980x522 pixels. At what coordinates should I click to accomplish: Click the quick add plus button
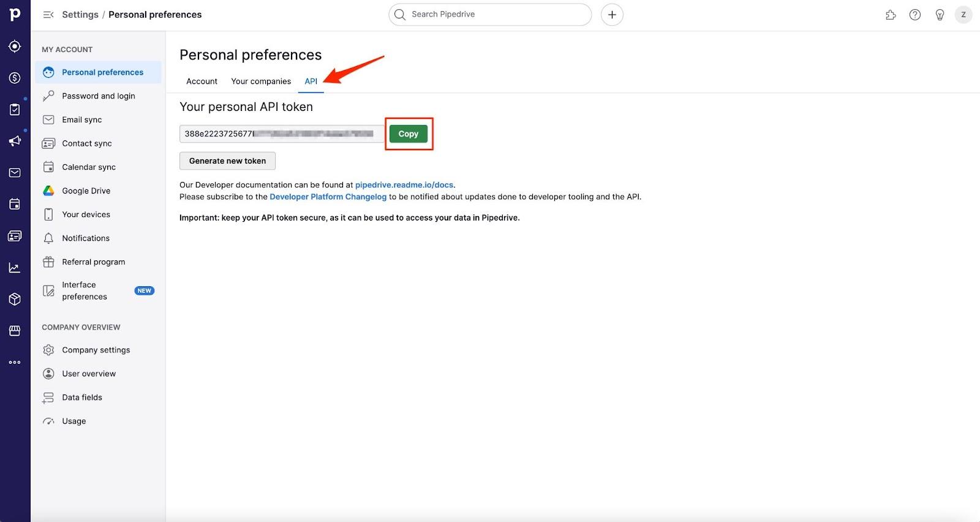tap(612, 15)
